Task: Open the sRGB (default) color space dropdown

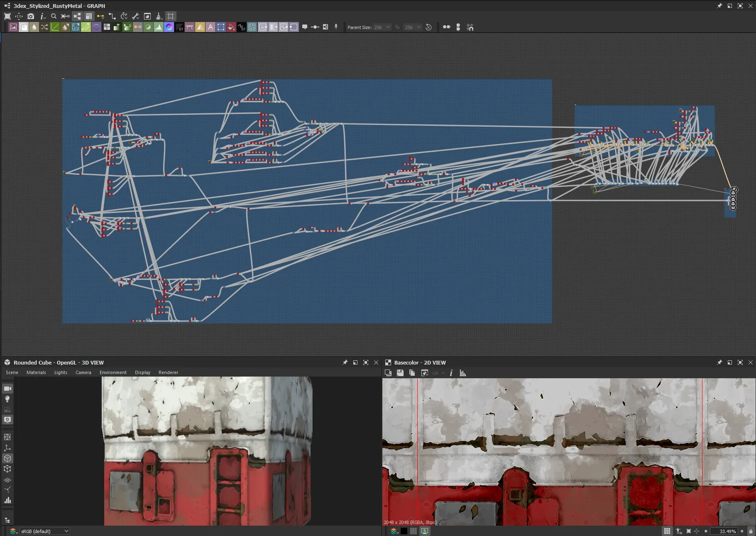Action: 44,531
